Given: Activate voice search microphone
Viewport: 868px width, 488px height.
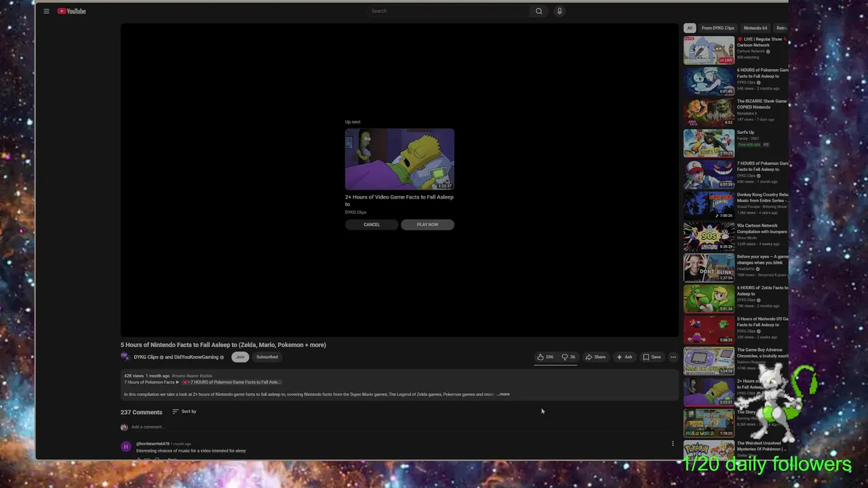Looking at the screenshot, I should [559, 11].
